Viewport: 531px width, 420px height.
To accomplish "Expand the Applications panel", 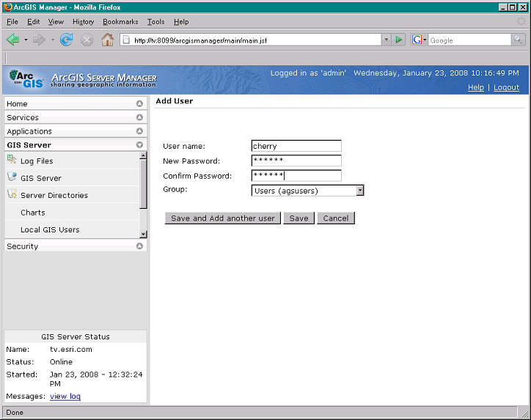I will (x=139, y=131).
